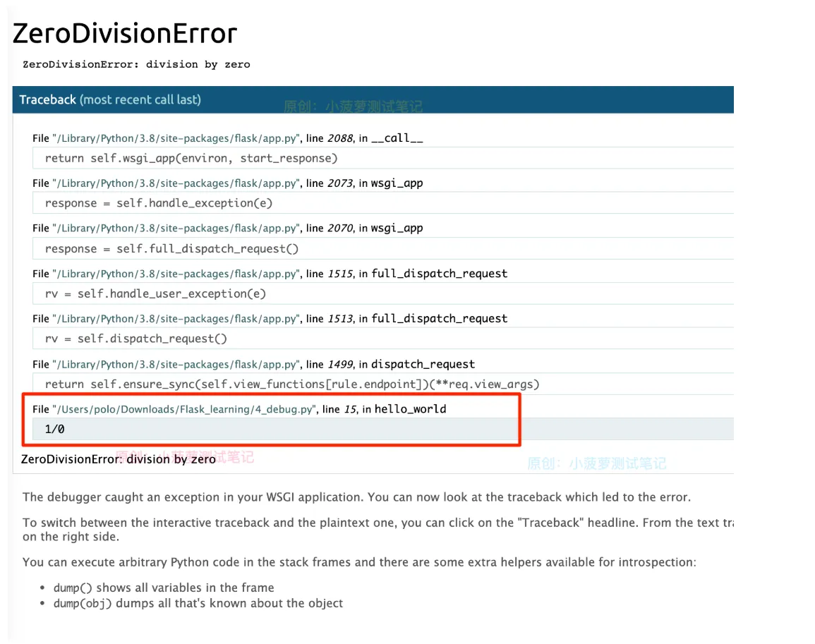
Task: Open the line 1515 full_dispatch_request frame
Action: point(270,274)
